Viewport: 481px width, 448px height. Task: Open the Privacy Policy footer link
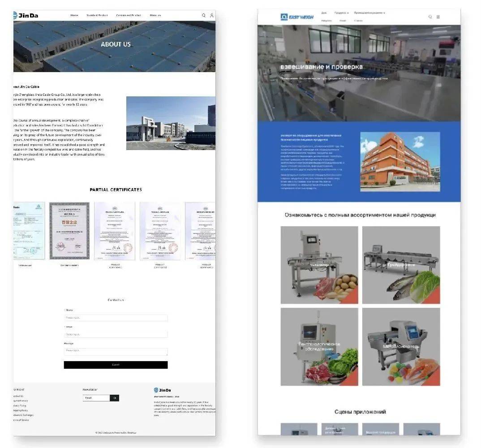pos(20,405)
